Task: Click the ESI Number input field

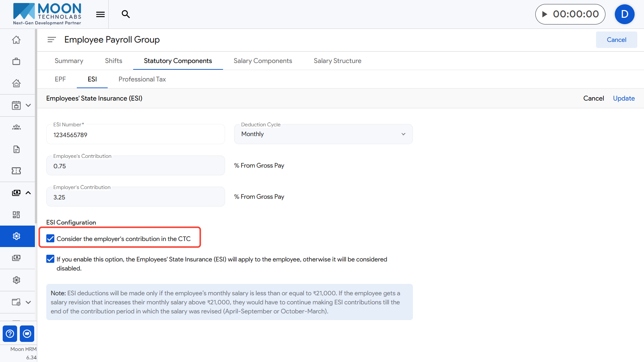Action: tap(136, 135)
